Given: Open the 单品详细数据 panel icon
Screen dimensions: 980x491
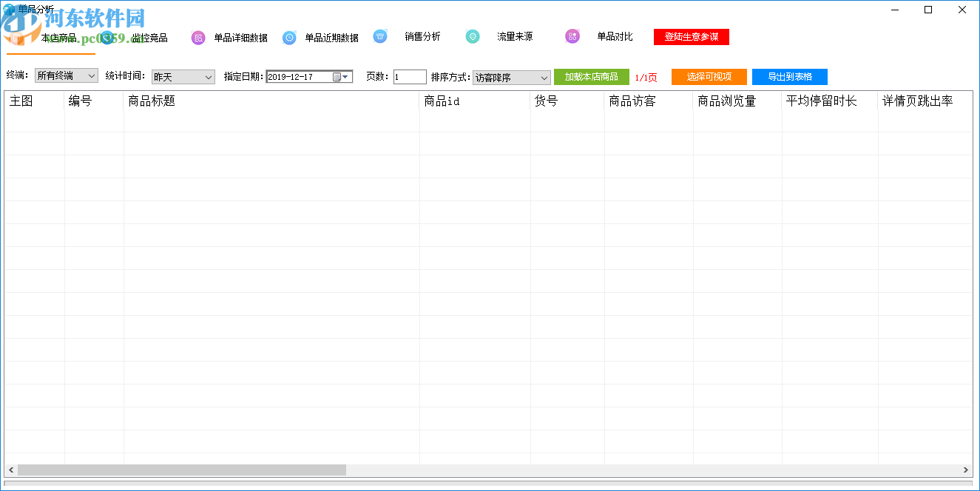Looking at the screenshot, I should pos(197,36).
